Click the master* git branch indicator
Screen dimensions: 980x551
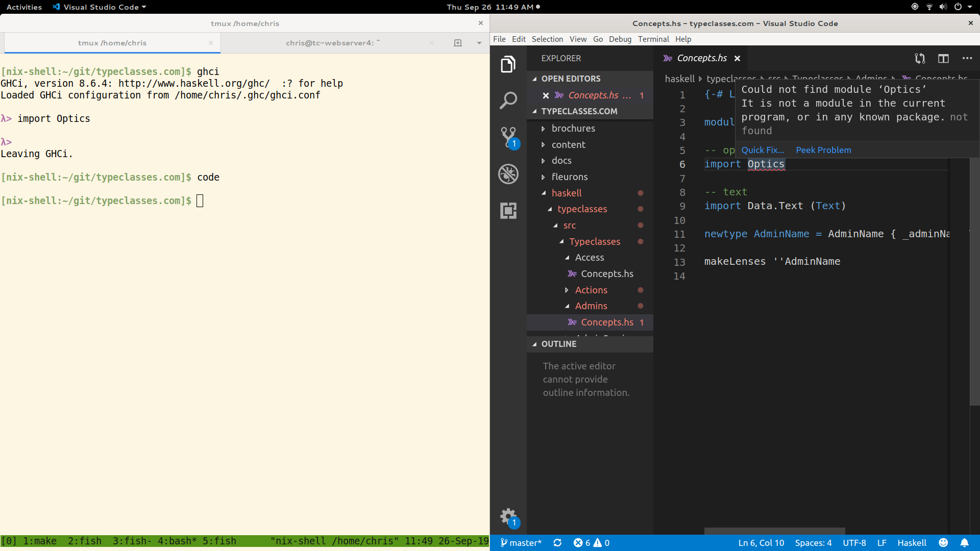click(x=521, y=543)
